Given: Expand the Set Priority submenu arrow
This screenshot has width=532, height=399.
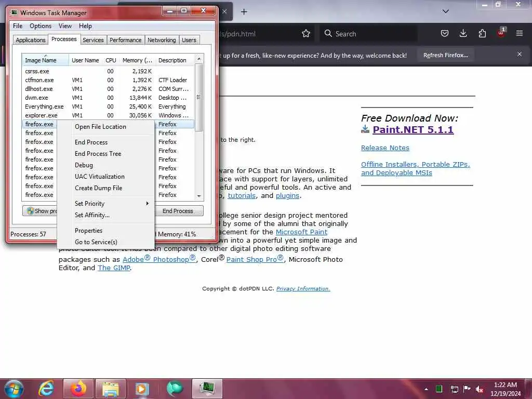Looking at the screenshot, I should tap(147, 203).
